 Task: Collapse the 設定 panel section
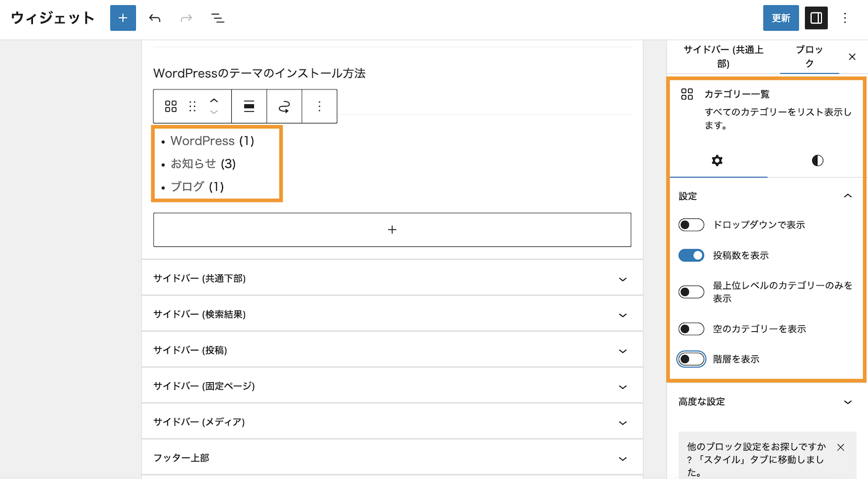pos(766,196)
